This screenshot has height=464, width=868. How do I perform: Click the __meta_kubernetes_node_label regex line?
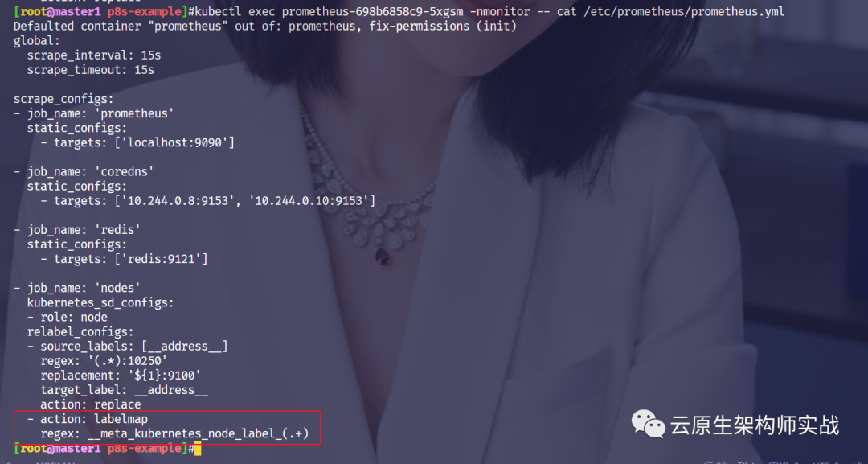[x=175, y=433]
